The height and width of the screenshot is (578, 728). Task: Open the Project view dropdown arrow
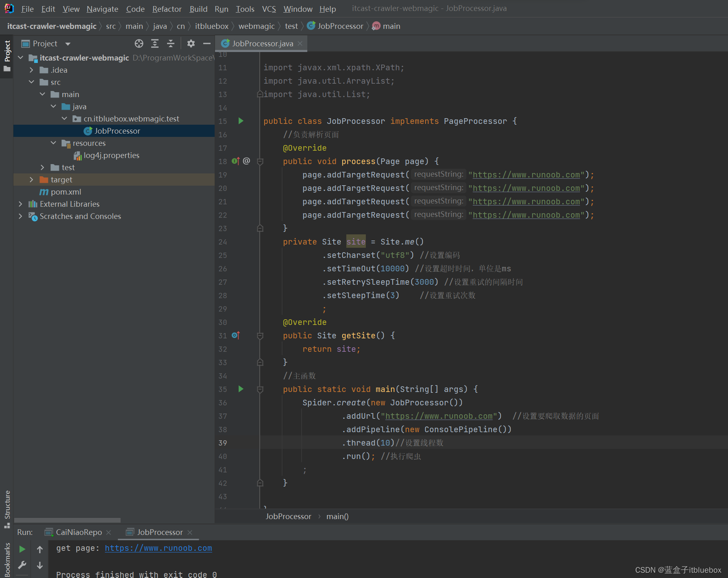point(68,44)
